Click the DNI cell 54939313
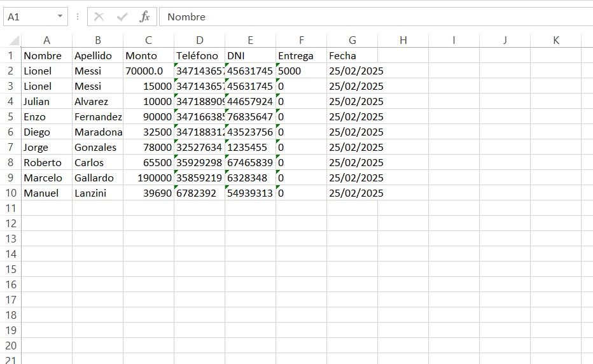This screenshot has width=593, height=364. pos(250,193)
